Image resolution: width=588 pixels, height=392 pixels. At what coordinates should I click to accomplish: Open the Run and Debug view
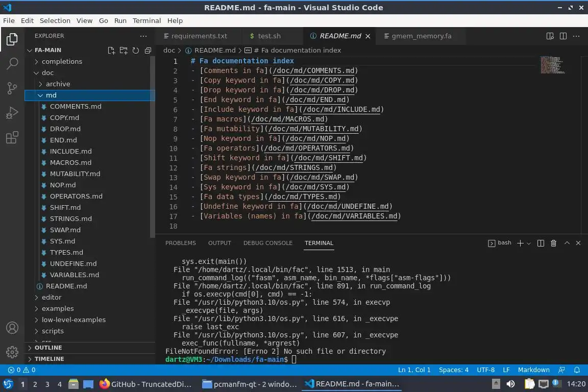click(12, 113)
